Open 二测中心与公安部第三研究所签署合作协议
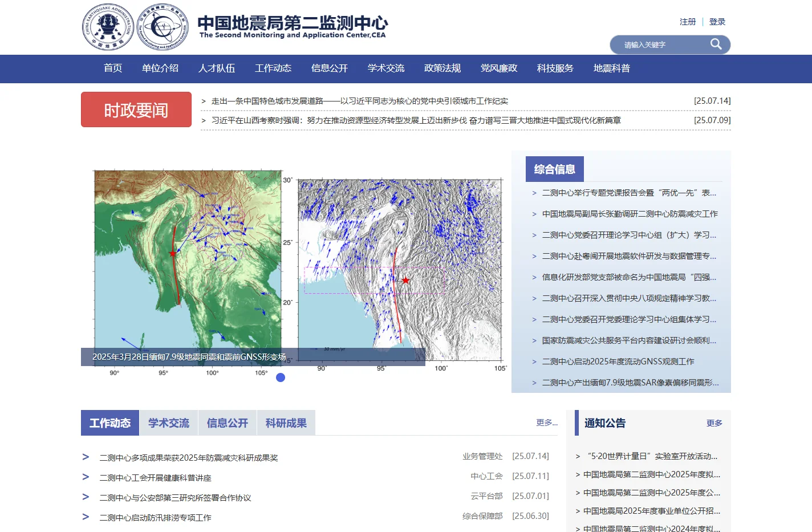 point(175,498)
